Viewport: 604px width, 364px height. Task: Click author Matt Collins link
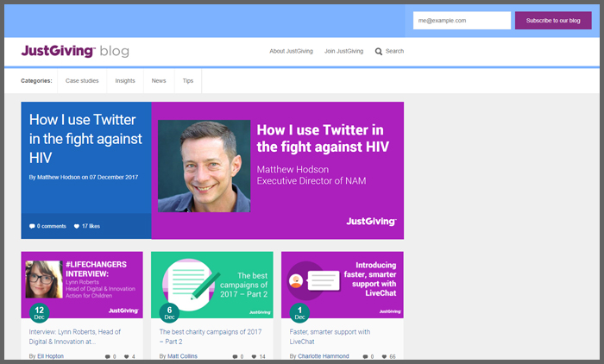(182, 356)
